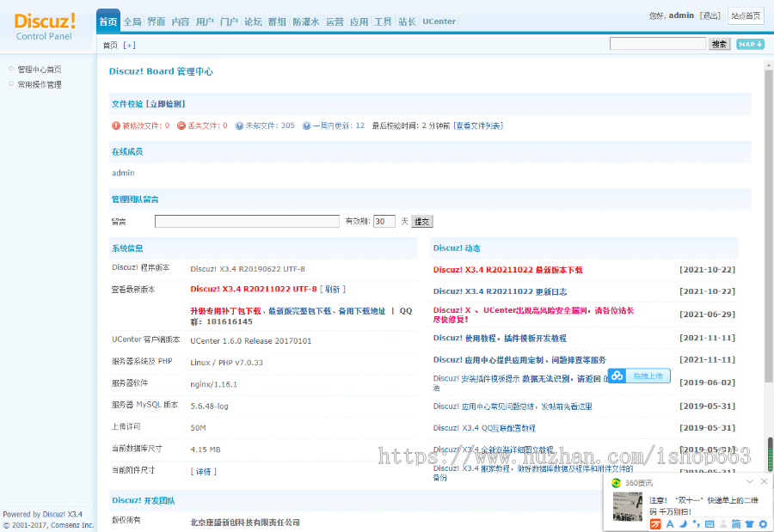Open the 群组 menu tab
The height and width of the screenshot is (532, 774).
click(x=277, y=21)
